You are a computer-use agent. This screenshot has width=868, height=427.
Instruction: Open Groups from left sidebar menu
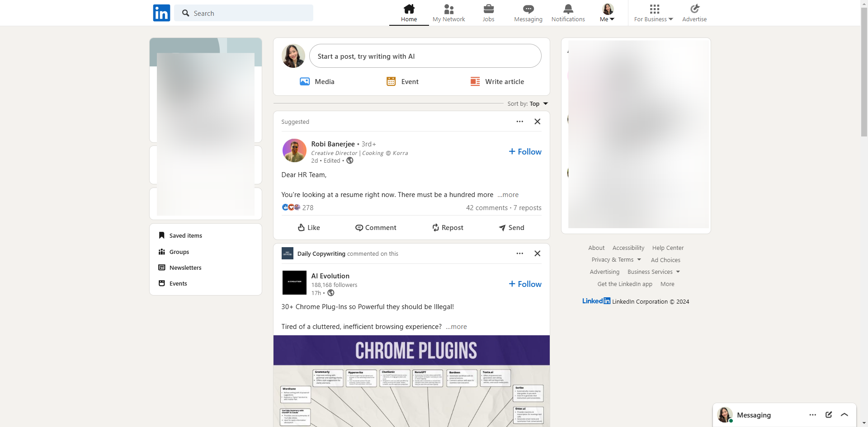[179, 252]
